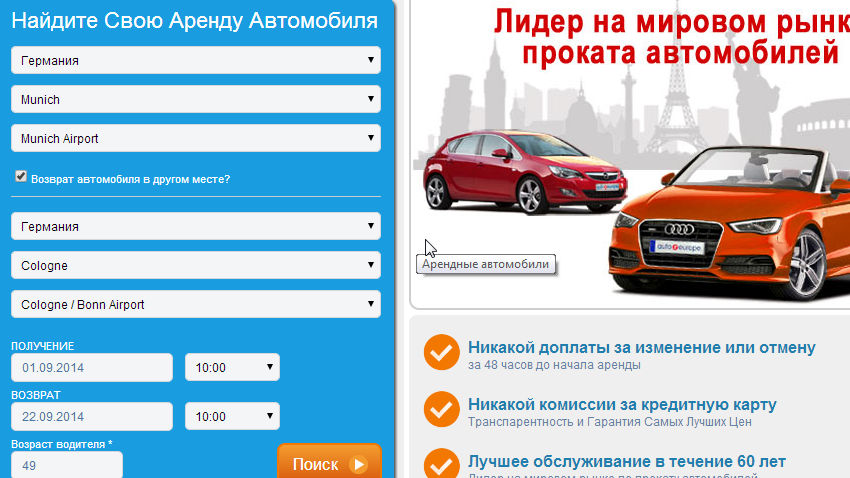Click the orange Audi convertible image

coord(729,222)
